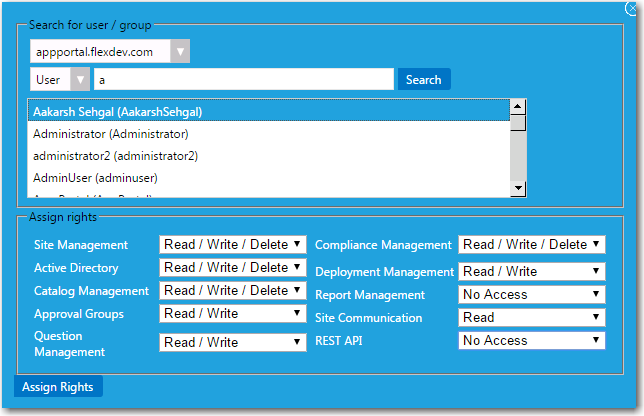644x416 pixels.
Task: Open the Compliance Management rights dropdown
Action: click(531, 245)
